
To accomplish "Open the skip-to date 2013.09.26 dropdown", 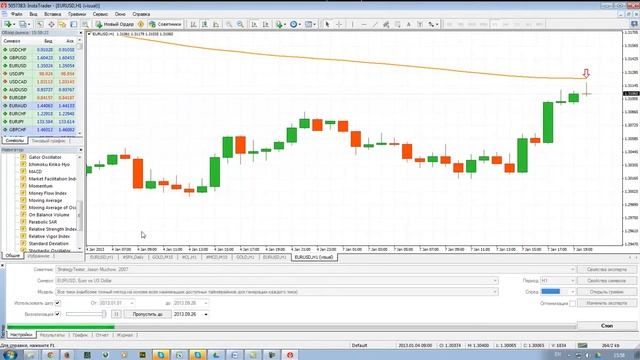I will (x=206, y=314).
